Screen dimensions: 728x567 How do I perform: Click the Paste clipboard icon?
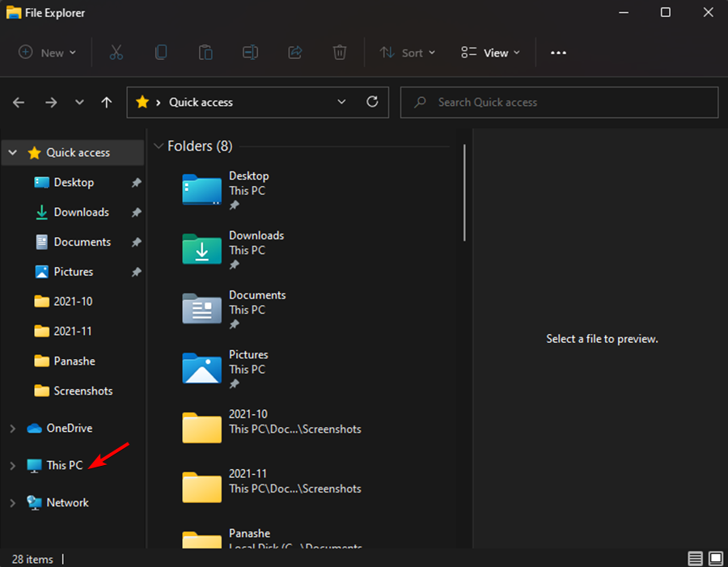point(205,53)
